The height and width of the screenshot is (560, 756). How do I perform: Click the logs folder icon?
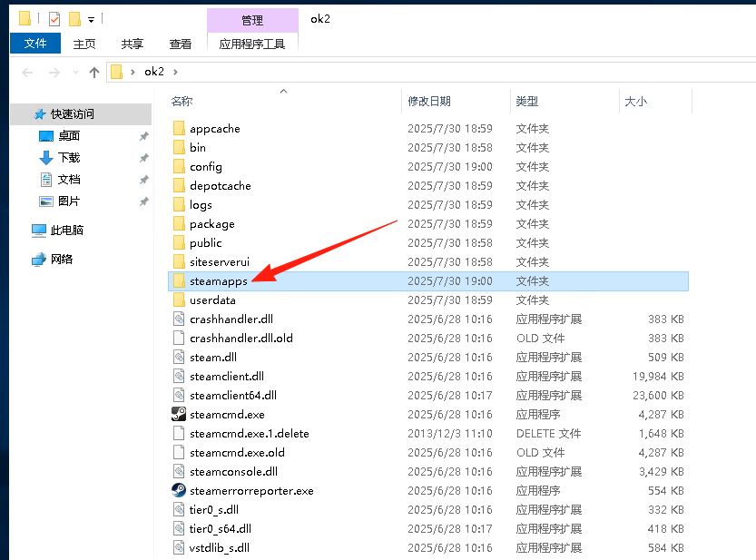tap(179, 204)
